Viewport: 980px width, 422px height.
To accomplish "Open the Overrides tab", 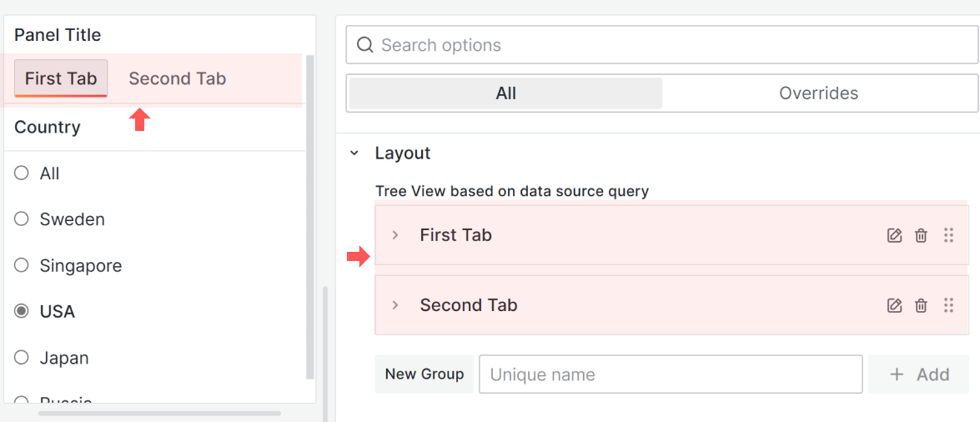I will (x=818, y=93).
